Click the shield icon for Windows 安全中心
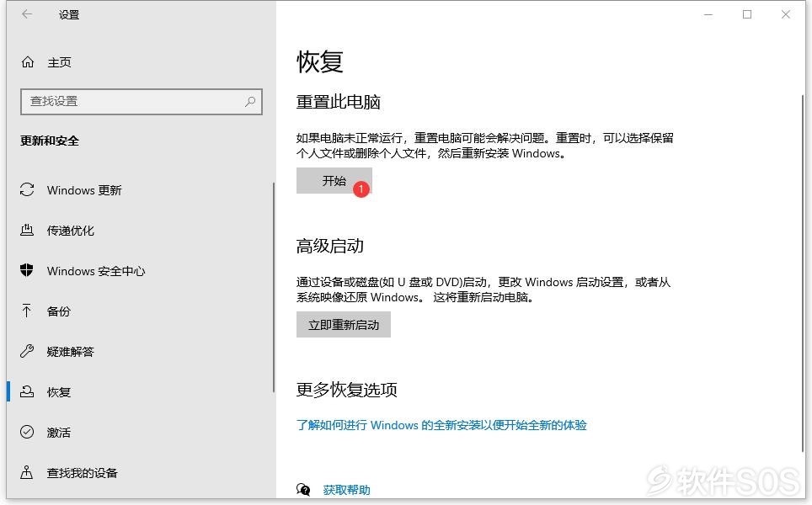This screenshot has height=505, width=812. [27, 270]
